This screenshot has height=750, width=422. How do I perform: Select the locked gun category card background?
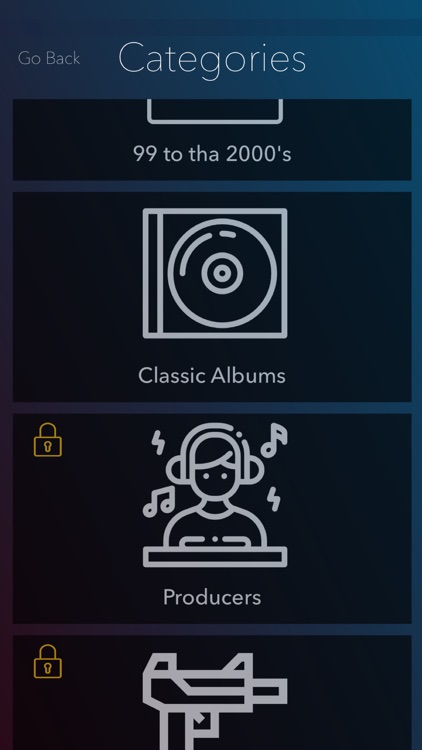coord(212,693)
